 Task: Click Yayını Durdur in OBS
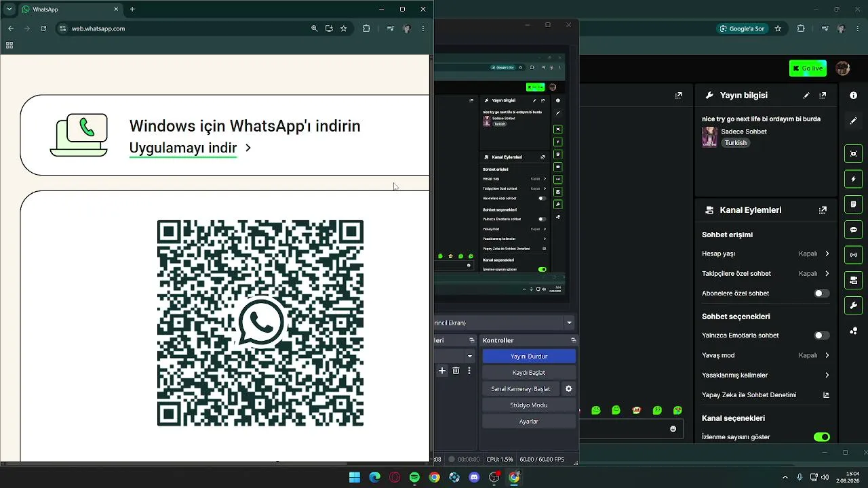pos(529,357)
